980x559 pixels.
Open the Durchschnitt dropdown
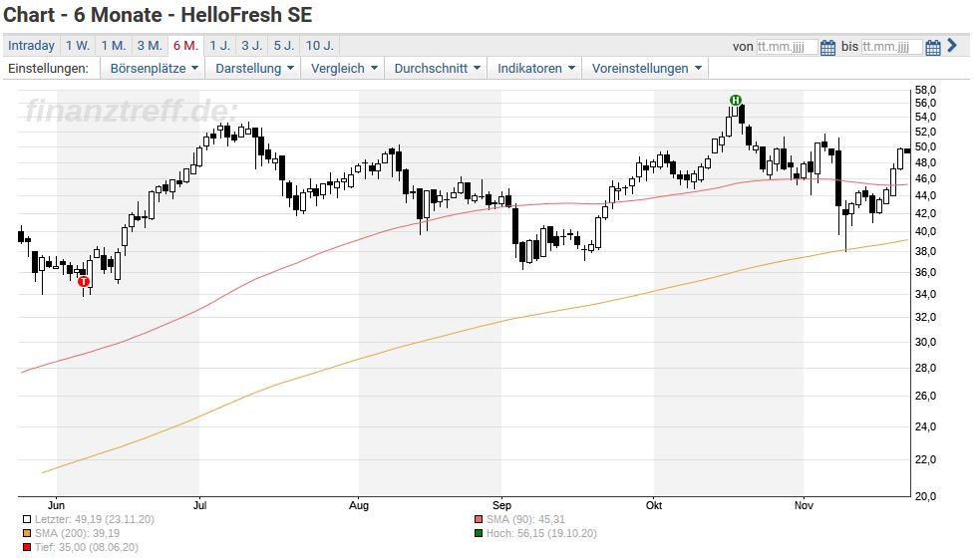point(437,69)
